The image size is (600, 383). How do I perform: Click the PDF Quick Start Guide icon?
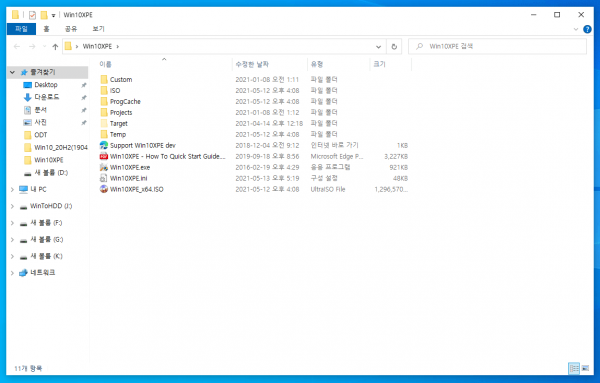[x=104, y=156]
